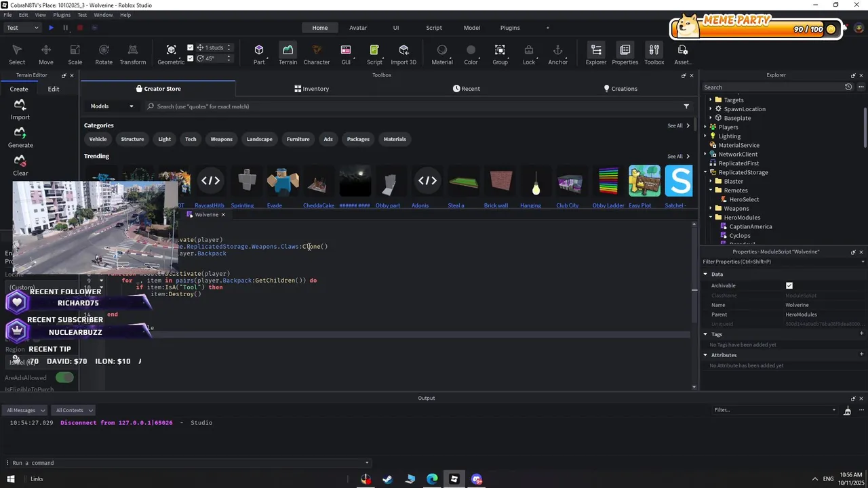Open the Character tool

pos(316,54)
